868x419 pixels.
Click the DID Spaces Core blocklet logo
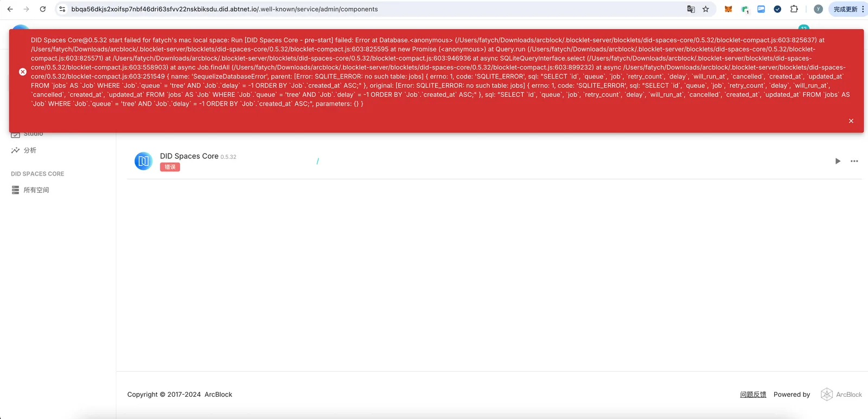(x=144, y=161)
